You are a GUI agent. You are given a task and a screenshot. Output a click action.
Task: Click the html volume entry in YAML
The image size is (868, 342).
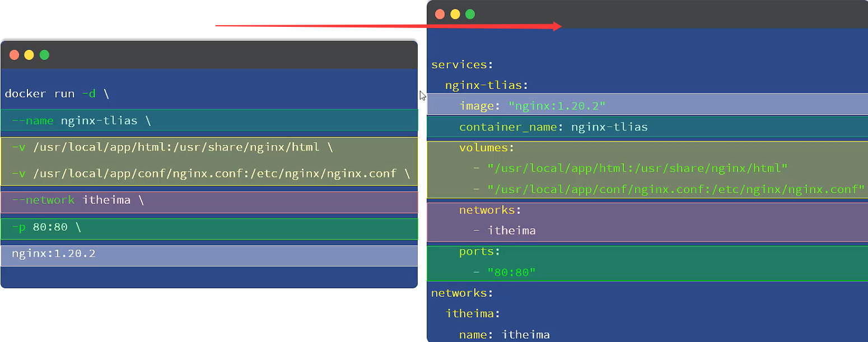point(631,168)
